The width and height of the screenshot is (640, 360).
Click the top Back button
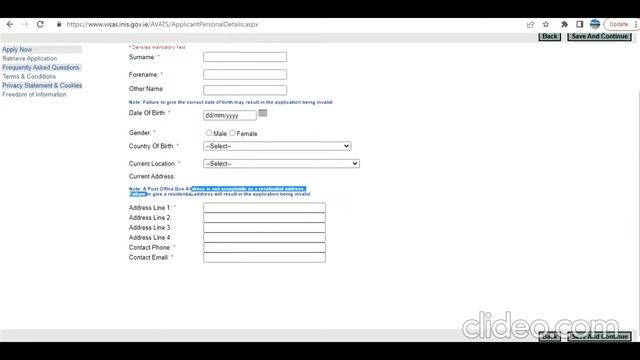(x=550, y=36)
